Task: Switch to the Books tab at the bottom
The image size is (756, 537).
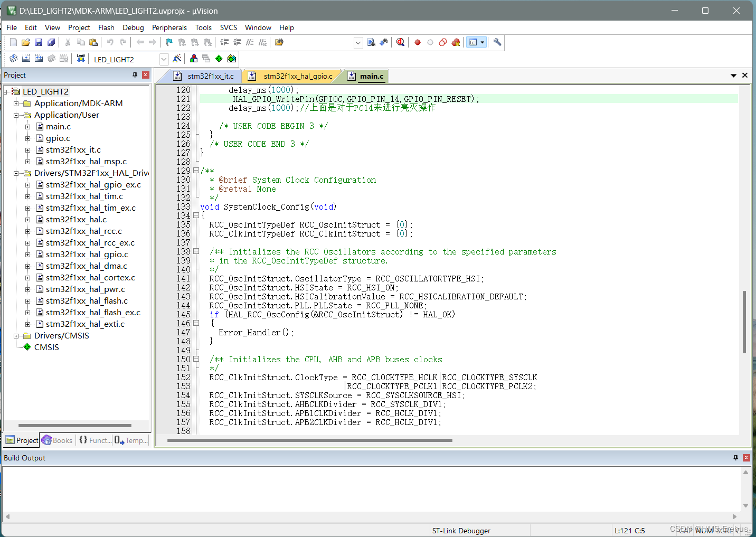Action: (x=57, y=440)
